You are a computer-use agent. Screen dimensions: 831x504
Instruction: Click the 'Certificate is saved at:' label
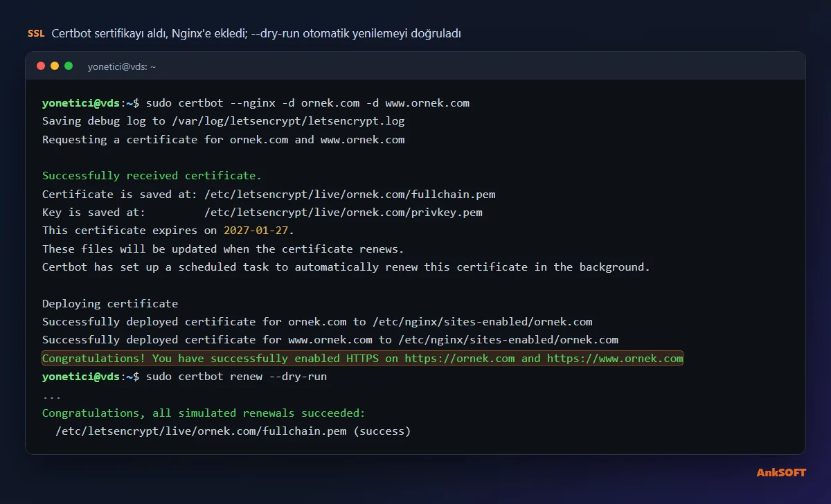pyautogui.click(x=120, y=194)
